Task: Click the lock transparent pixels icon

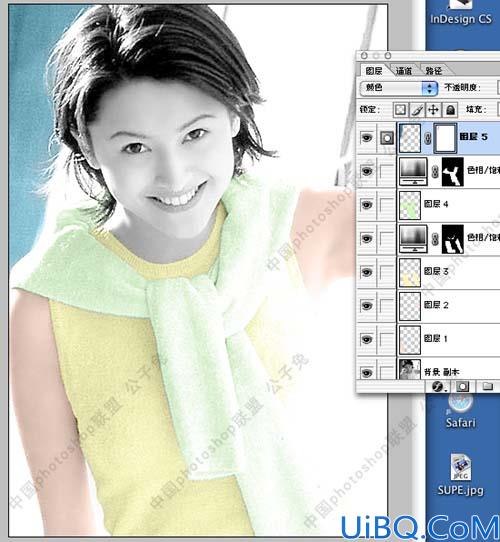Action: 400,110
